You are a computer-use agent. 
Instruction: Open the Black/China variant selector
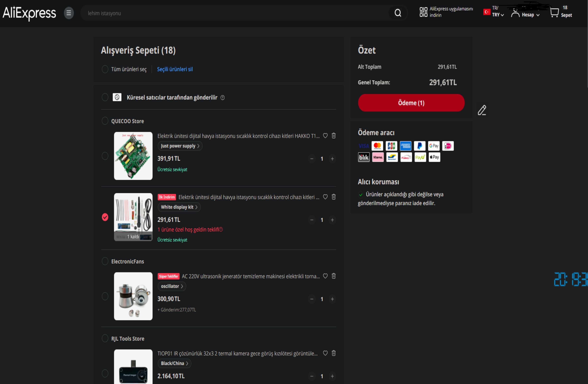click(x=174, y=363)
